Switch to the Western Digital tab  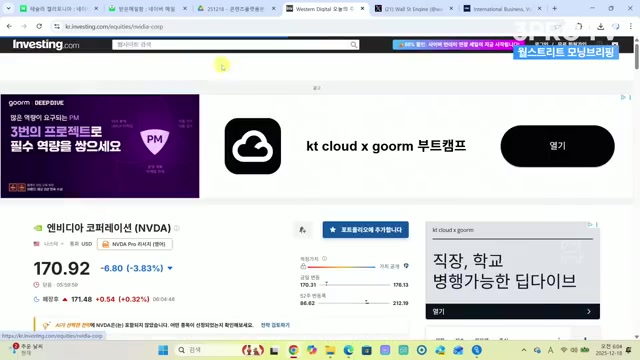tap(325, 9)
